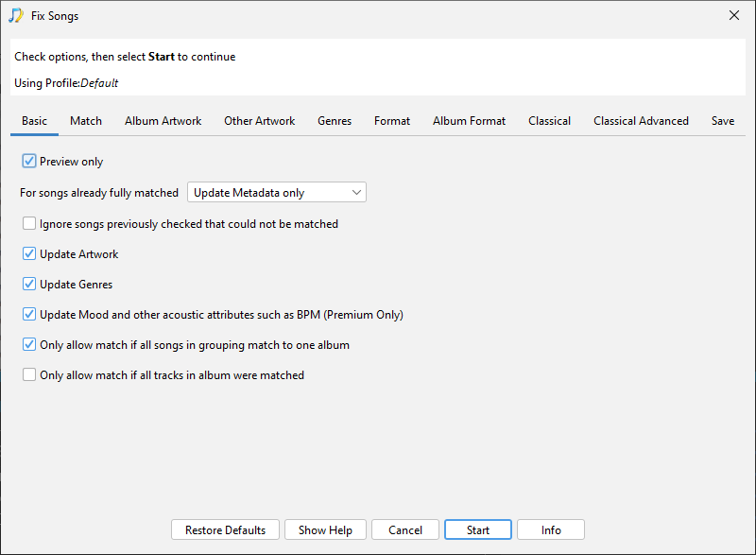756x555 pixels.
Task: Click the Info button
Action: coord(551,530)
